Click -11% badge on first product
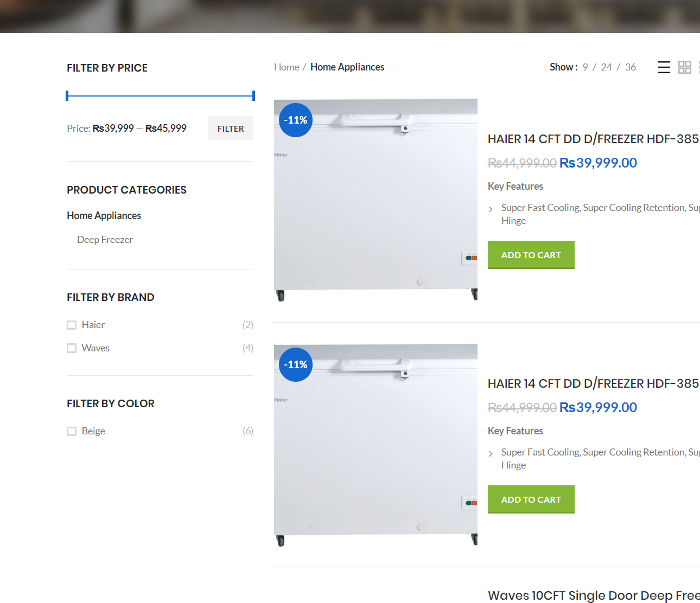Screen dimensions: 700x603 pos(296,120)
